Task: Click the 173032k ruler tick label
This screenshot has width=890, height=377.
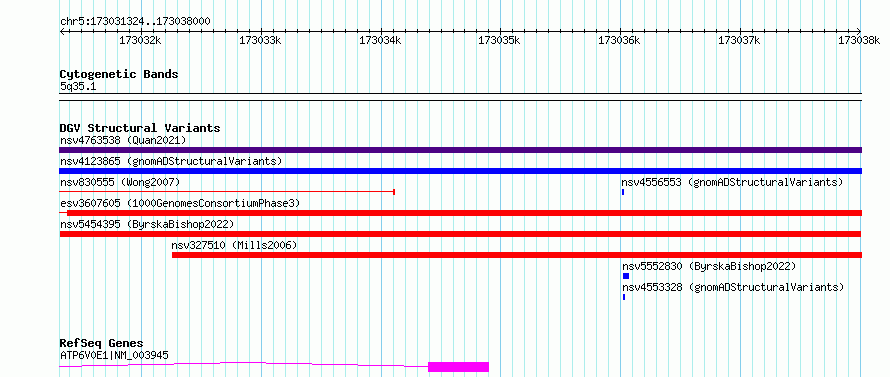Action: [140, 41]
